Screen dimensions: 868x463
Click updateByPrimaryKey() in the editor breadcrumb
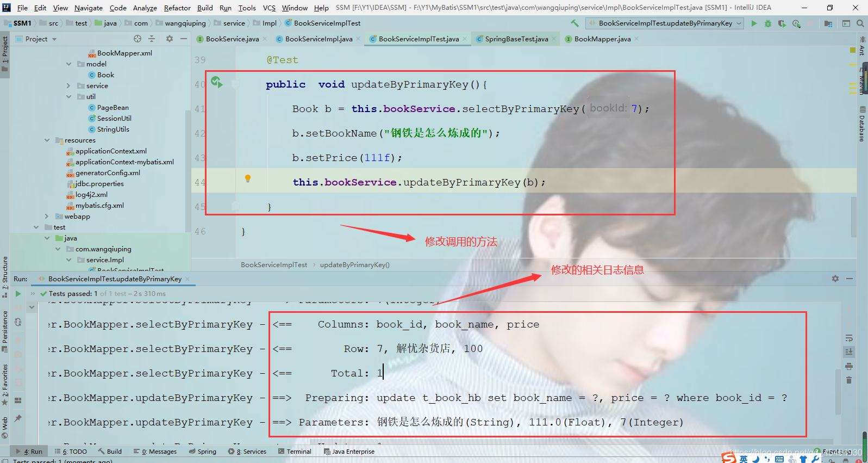[x=354, y=265]
